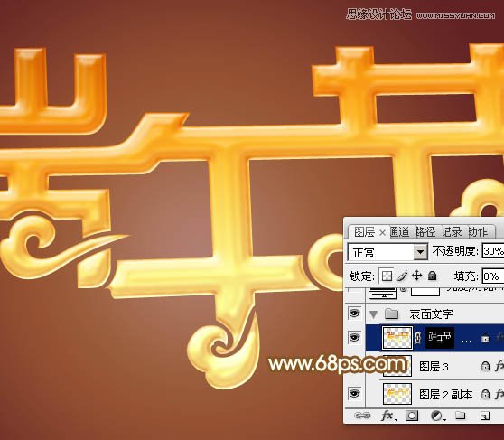The width and height of the screenshot is (504, 440).
Task: Create a new layer
Action: [484, 417]
